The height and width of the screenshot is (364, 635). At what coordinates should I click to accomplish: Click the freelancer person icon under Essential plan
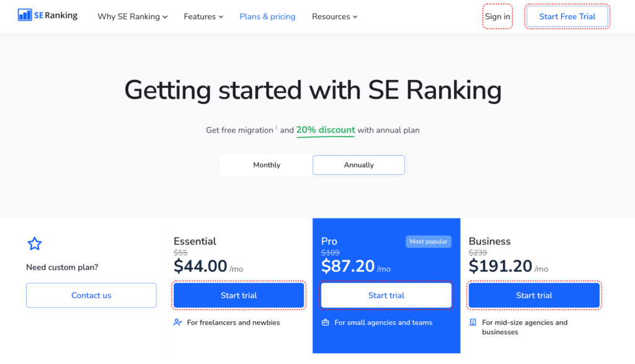click(178, 322)
